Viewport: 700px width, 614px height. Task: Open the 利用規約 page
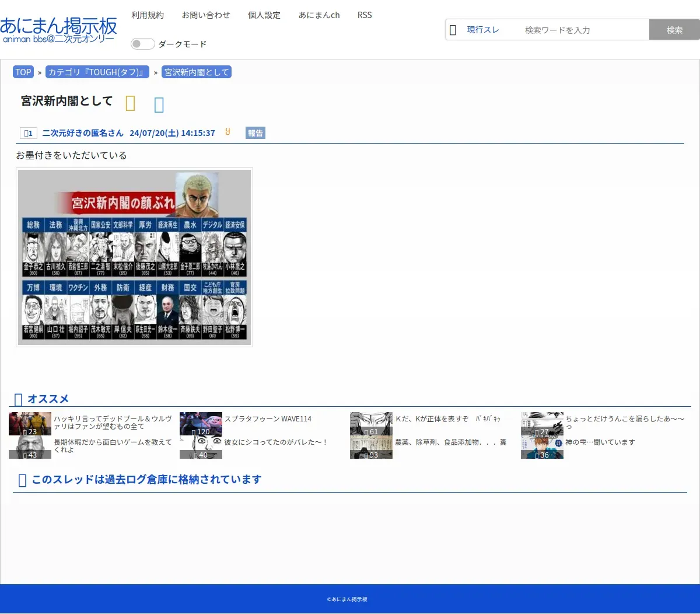click(x=148, y=15)
